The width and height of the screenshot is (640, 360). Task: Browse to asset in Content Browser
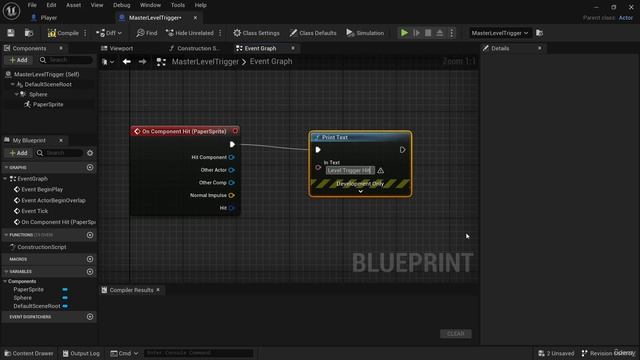coord(29,33)
